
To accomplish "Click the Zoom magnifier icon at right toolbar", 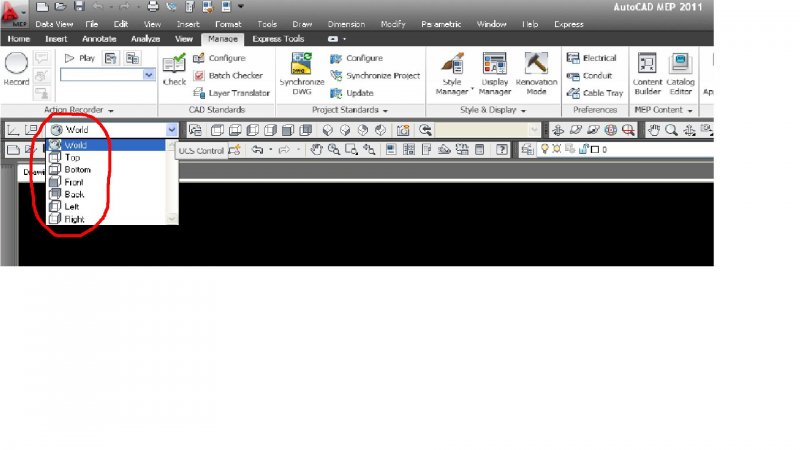I will coord(671,130).
